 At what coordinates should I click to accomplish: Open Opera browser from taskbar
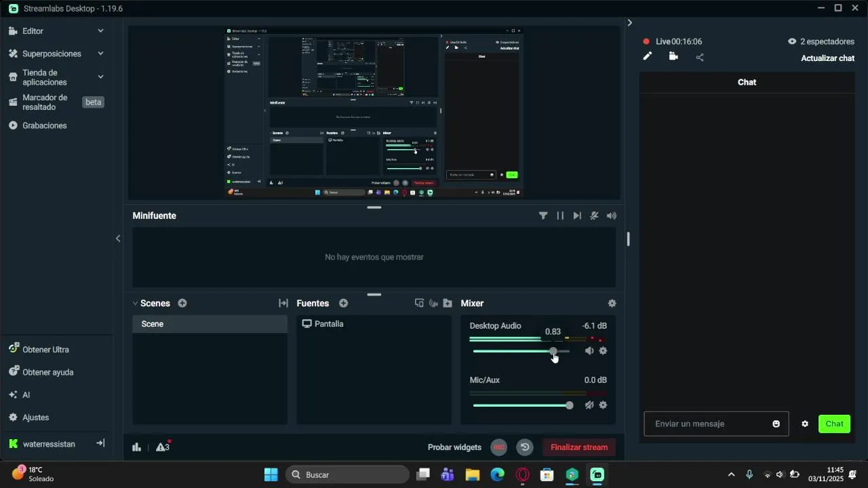click(x=523, y=474)
